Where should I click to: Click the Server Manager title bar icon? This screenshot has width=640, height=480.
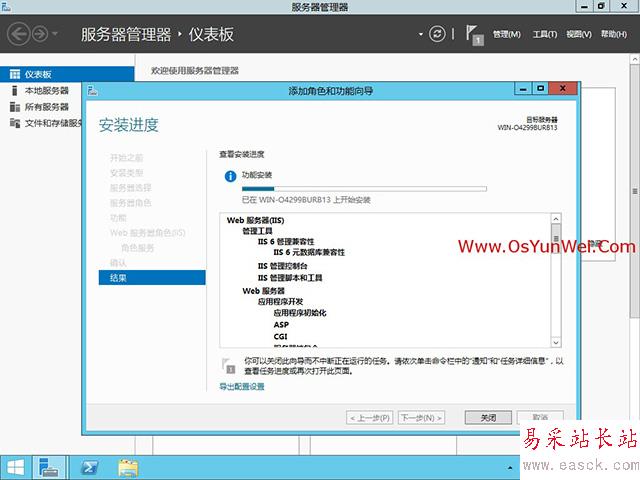(x=6, y=6)
